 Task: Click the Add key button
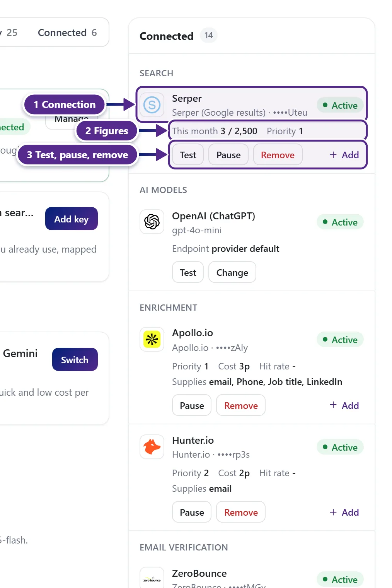point(72,219)
